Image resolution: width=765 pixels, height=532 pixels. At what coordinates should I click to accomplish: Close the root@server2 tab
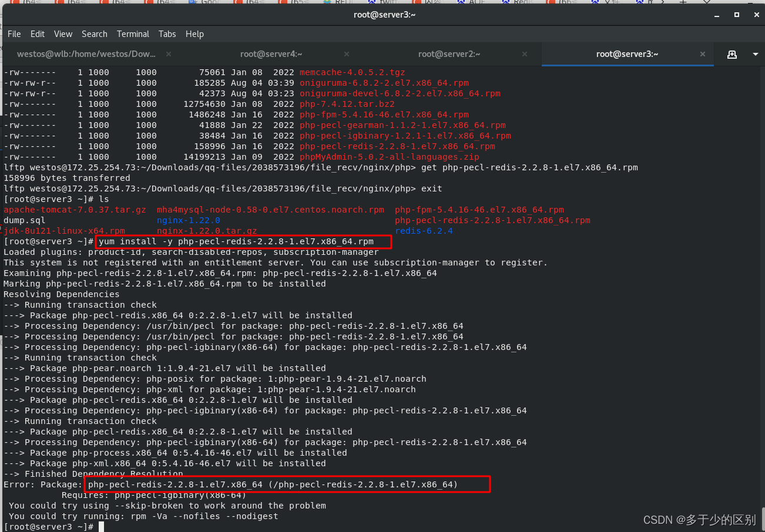(525, 54)
